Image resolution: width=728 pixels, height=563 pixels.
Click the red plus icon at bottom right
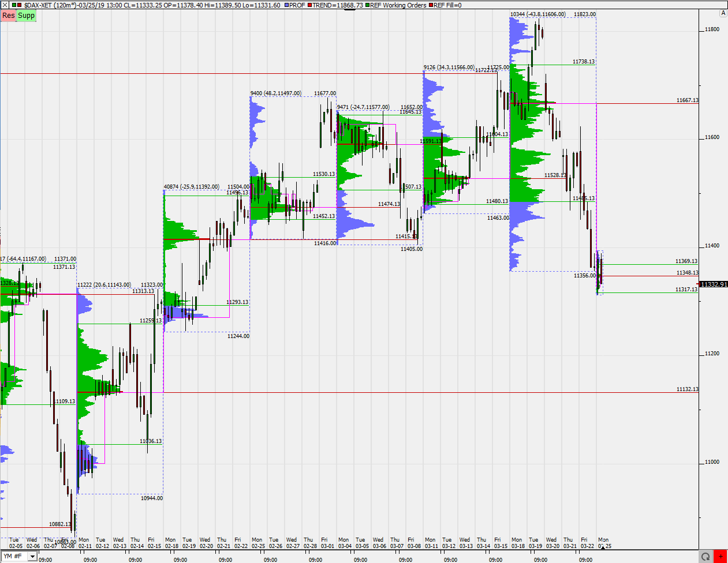pyautogui.click(x=720, y=556)
